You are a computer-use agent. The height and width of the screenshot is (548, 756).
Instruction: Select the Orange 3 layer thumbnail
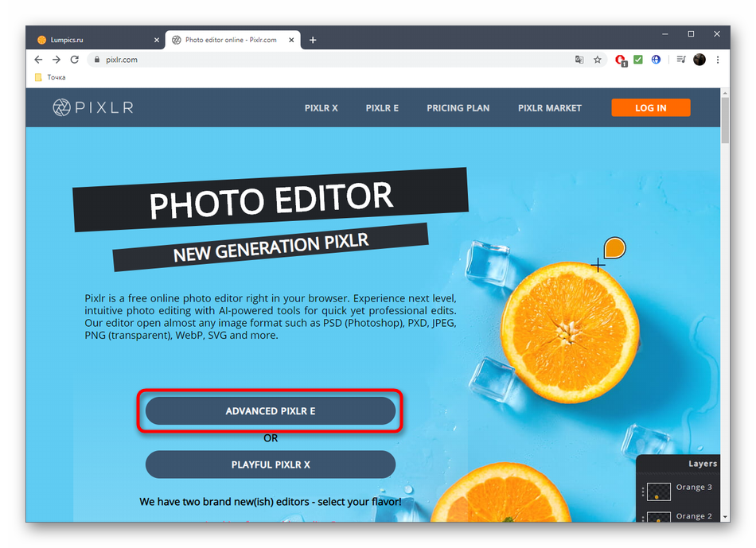point(658,492)
